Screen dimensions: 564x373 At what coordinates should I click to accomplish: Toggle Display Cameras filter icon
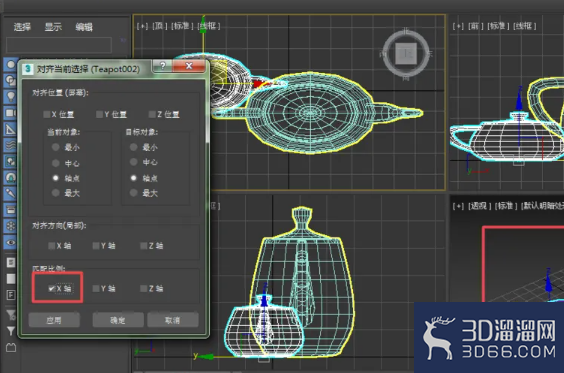pos(11,113)
